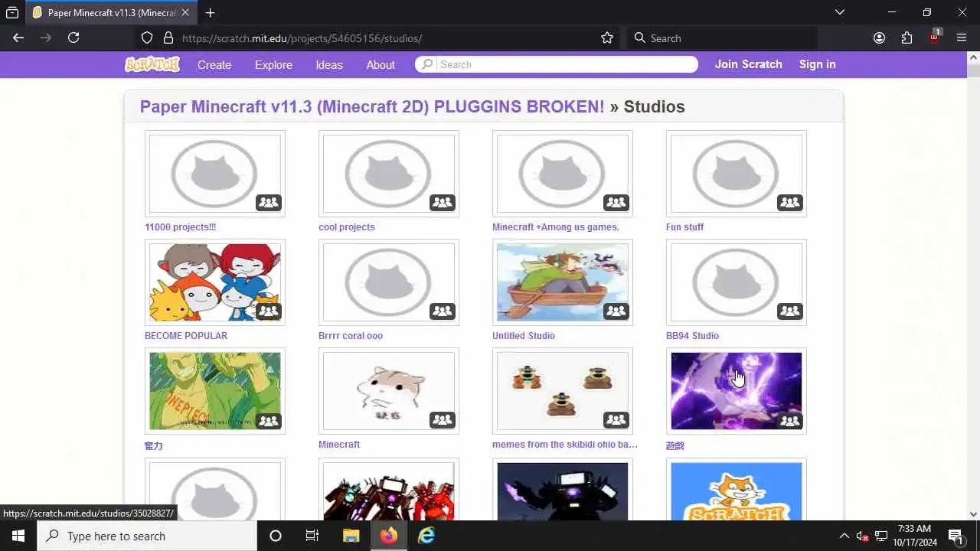The image size is (980, 551).
Task: Go back in Firefox
Action: (x=18, y=37)
